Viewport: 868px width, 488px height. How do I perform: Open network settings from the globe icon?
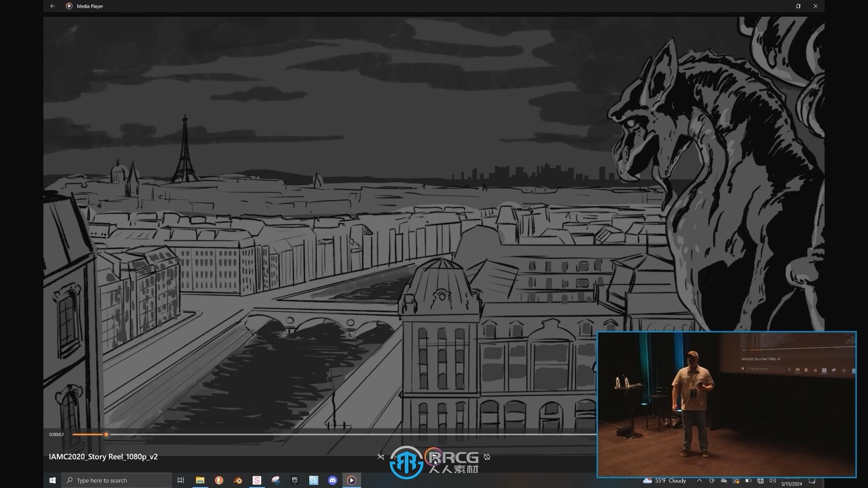coord(760,480)
